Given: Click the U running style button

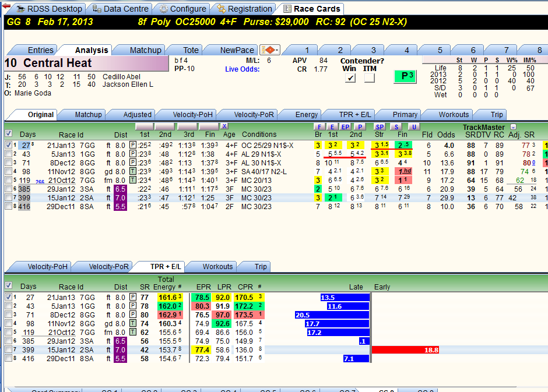Looking at the screenshot, I should click(414, 127).
